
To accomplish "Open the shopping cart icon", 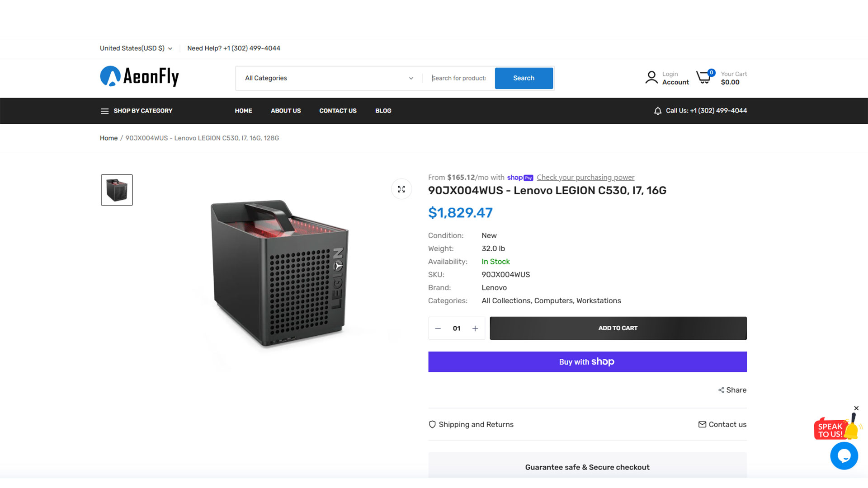I will point(703,78).
